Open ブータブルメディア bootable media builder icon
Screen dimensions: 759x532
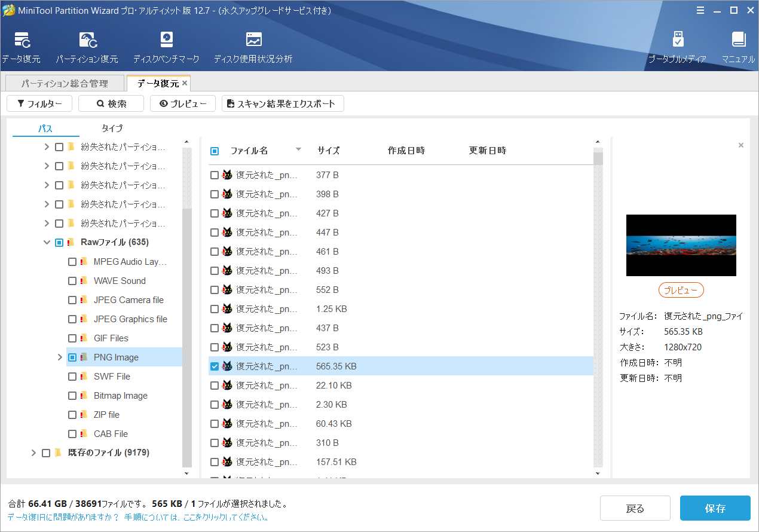[678, 40]
